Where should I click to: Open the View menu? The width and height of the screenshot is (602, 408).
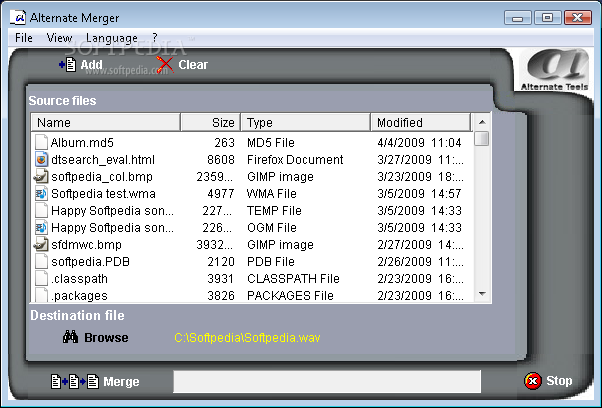click(x=59, y=38)
